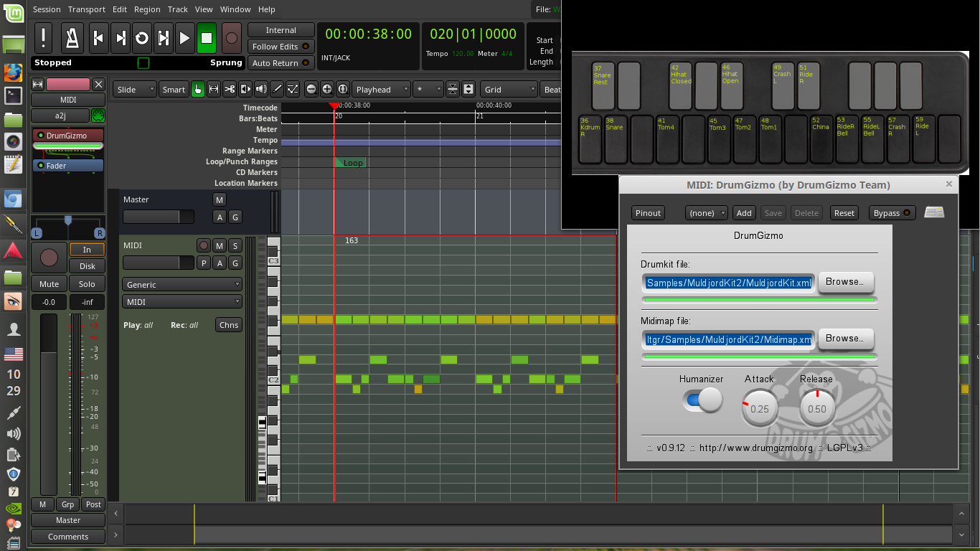Click the mixer strip width icon
The image size is (980, 551).
(38, 85)
